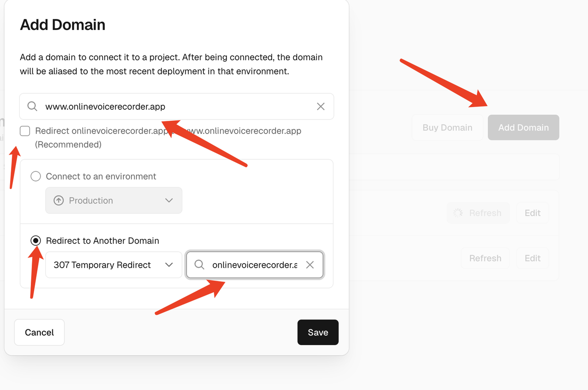Screen dimensions: 588x390
Task: Click the search icon in the redirect target field
Action: (199, 265)
